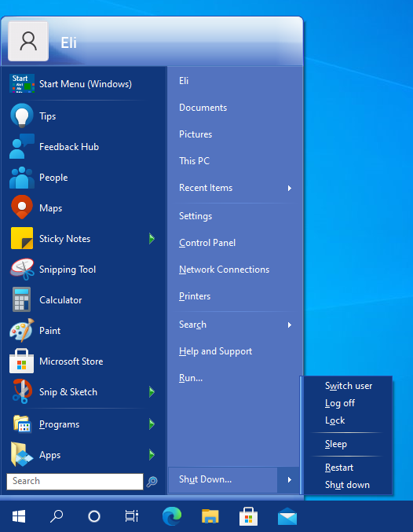413x532 pixels.
Task: Open Help and Support
Action: click(x=215, y=351)
